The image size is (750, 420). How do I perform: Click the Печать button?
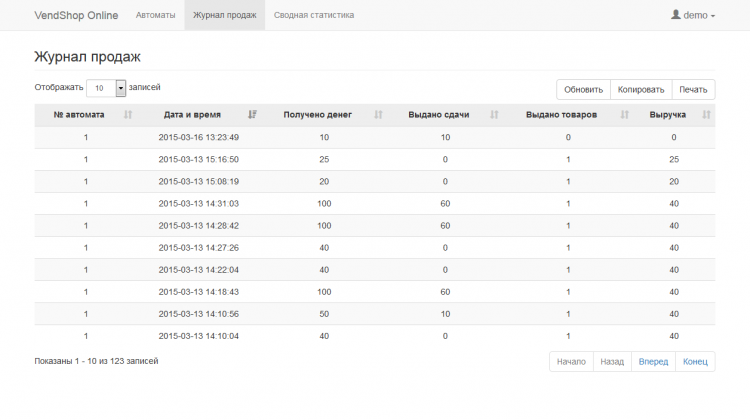tap(693, 89)
